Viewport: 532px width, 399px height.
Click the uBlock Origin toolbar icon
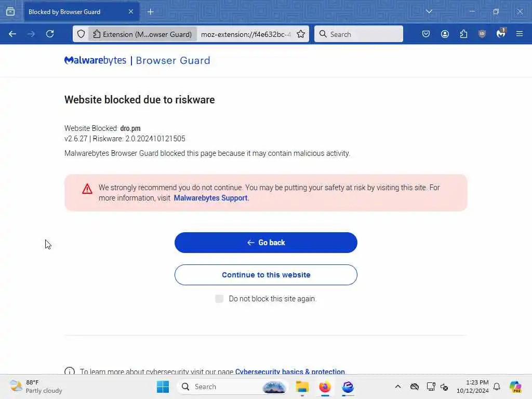482,34
